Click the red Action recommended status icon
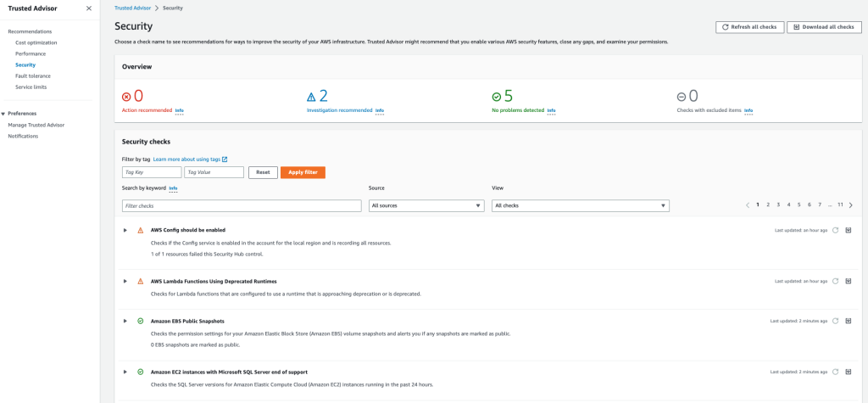The image size is (868, 403). click(x=126, y=97)
